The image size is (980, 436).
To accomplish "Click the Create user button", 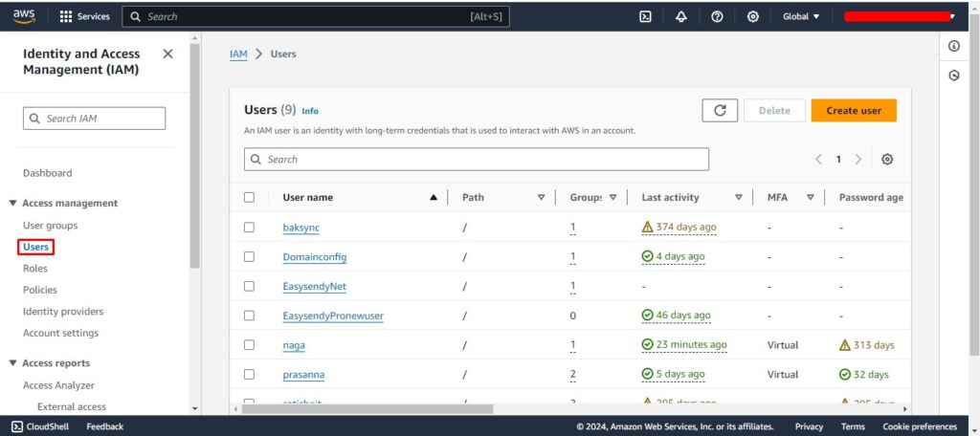I will [854, 111].
